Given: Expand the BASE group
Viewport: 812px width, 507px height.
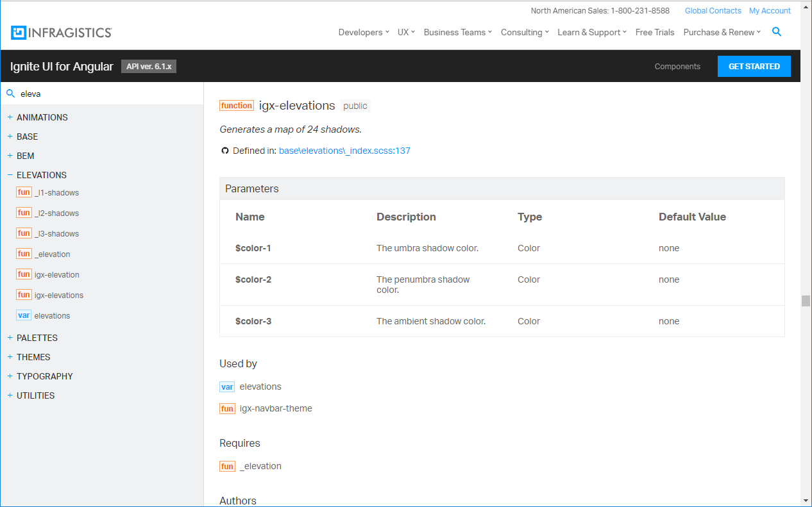Looking at the screenshot, I should pos(10,137).
